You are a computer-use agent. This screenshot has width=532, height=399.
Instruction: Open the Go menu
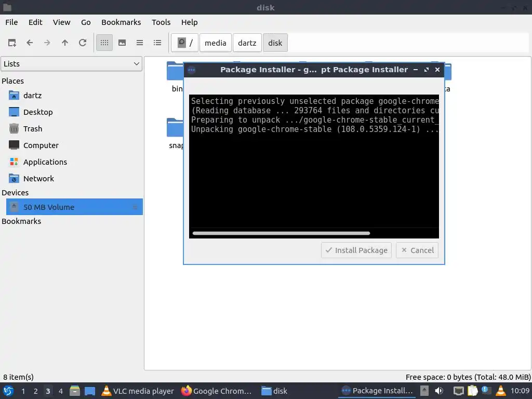point(86,22)
